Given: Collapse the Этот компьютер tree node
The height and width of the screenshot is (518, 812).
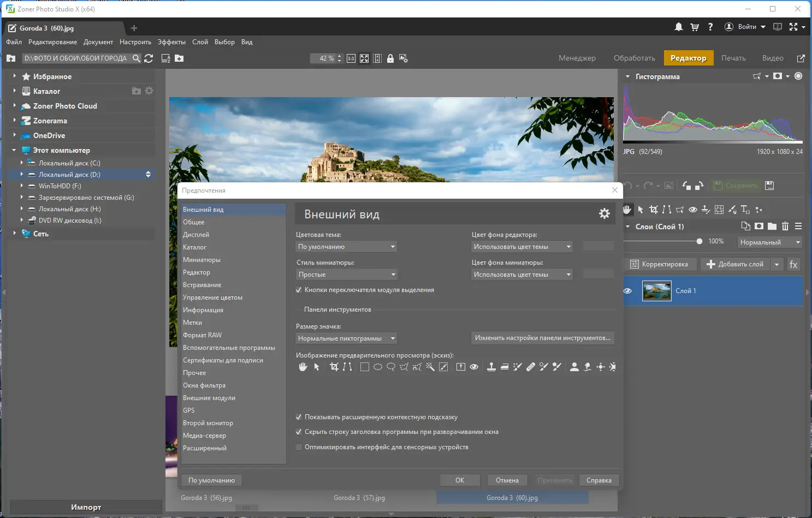Looking at the screenshot, I should tap(14, 150).
